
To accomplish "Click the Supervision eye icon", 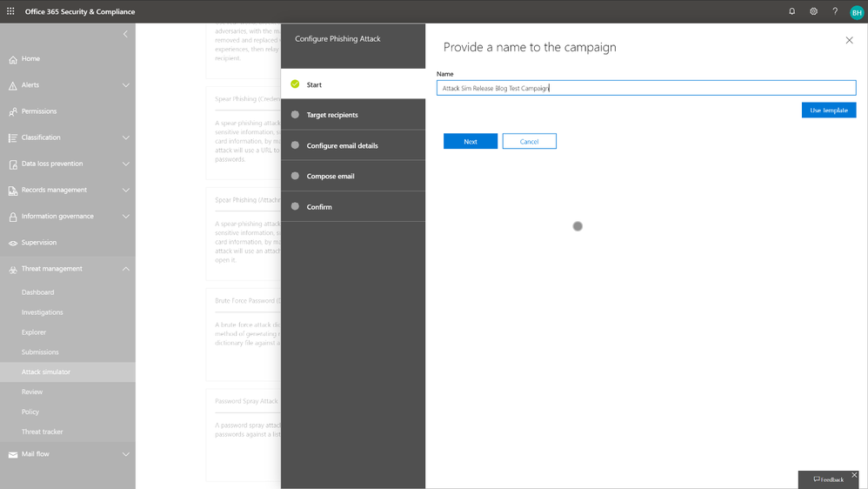I will pyautogui.click(x=13, y=243).
